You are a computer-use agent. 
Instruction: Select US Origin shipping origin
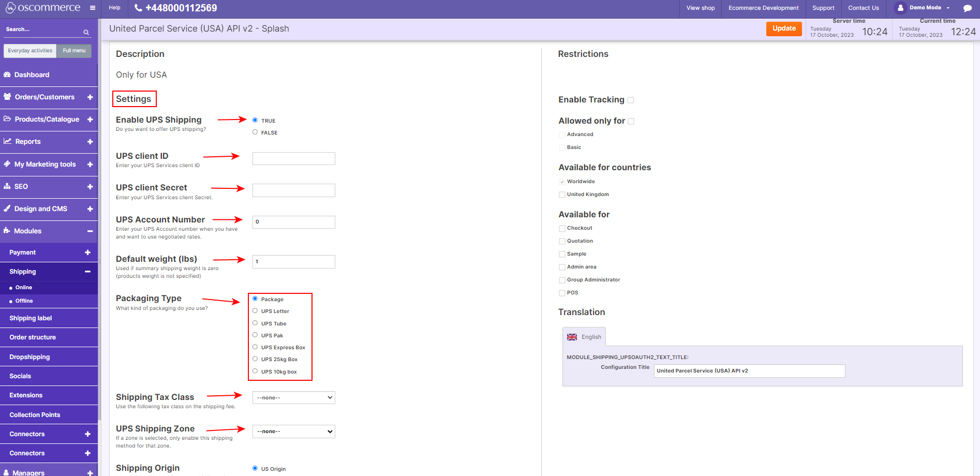(x=255, y=468)
